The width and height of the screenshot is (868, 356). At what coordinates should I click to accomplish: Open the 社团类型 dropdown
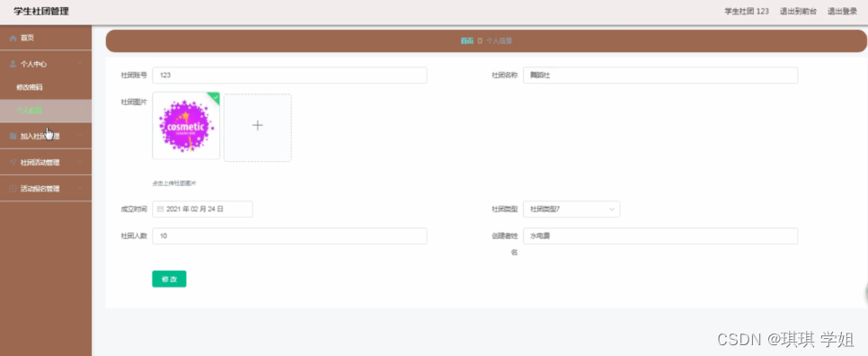[x=571, y=209]
